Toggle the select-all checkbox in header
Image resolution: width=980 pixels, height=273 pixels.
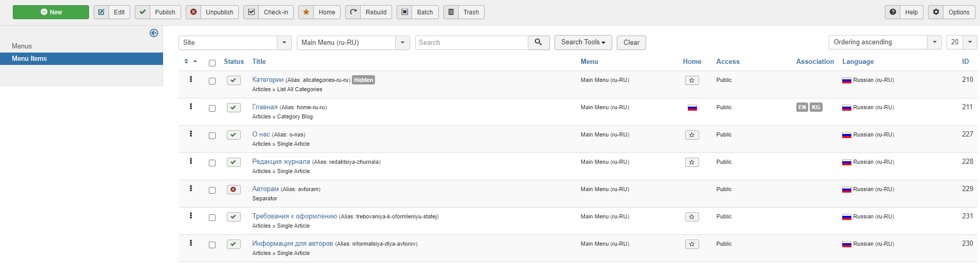212,63
